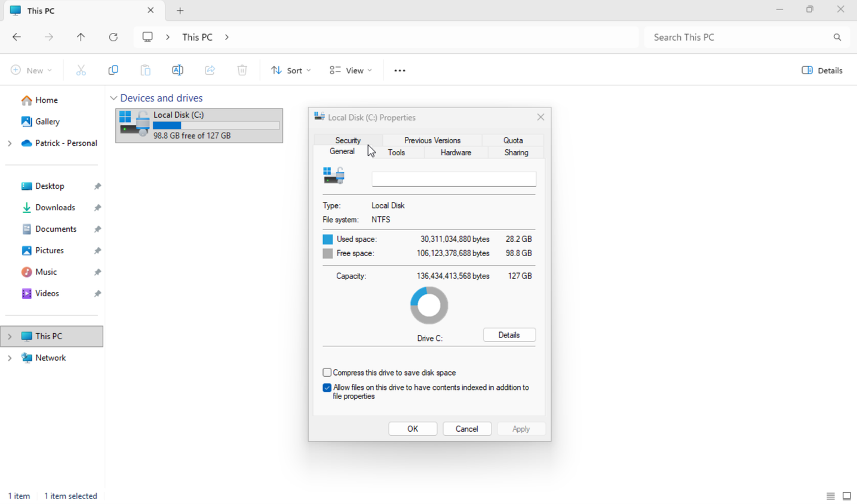The image size is (857, 504).
Task: Click pin icon beside Downloads
Action: pos(97,208)
